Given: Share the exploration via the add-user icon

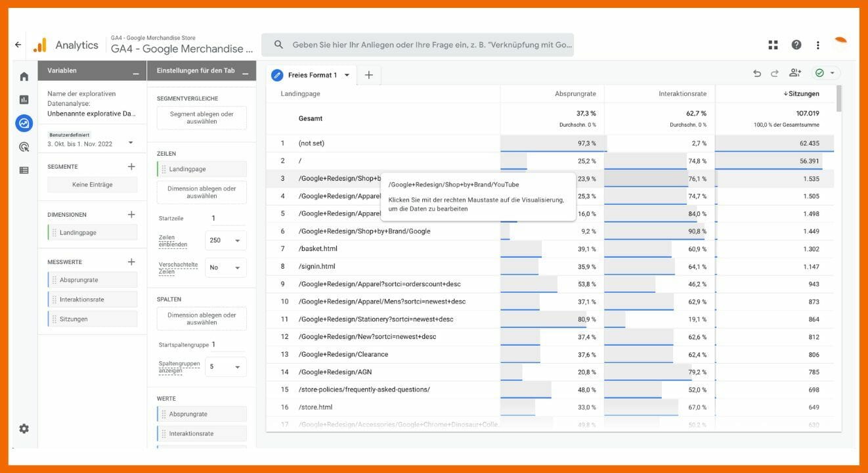Looking at the screenshot, I should coord(795,74).
